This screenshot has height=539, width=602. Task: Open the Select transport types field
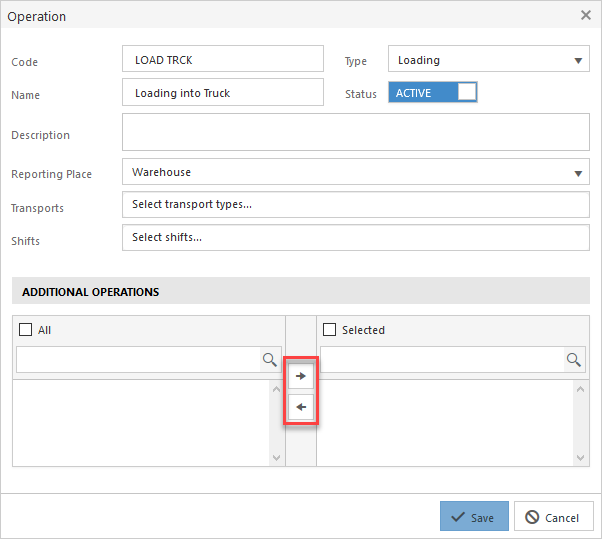[x=356, y=205]
